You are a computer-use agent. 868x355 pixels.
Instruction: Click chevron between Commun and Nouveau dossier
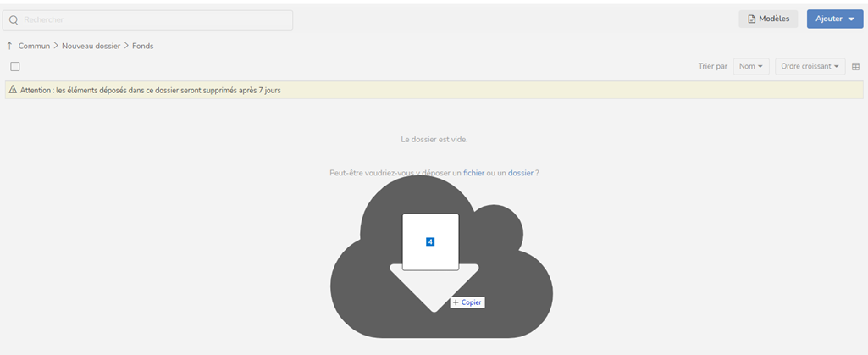[56, 46]
